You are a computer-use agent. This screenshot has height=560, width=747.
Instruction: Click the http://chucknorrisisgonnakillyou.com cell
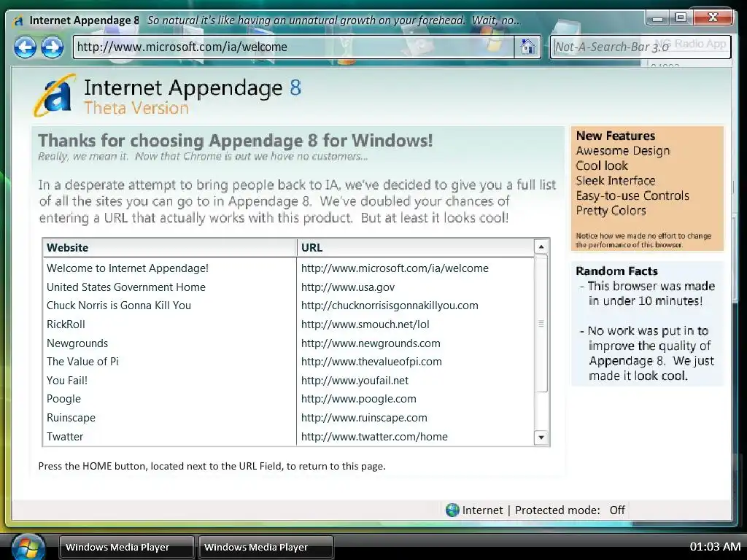(390, 306)
